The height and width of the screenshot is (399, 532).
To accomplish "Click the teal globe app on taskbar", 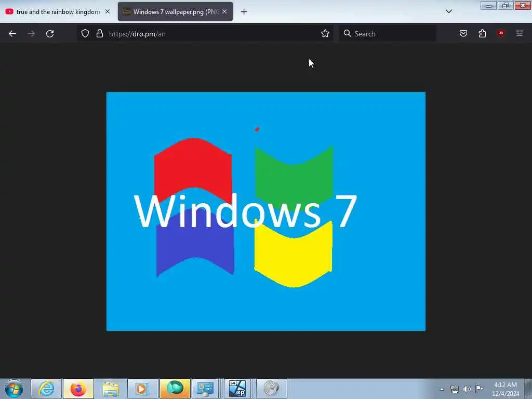I will [175, 389].
